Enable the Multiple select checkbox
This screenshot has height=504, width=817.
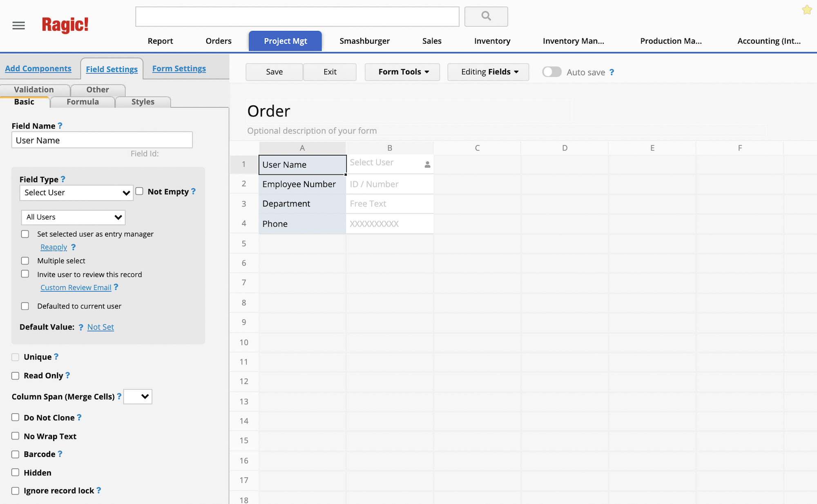(x=25, y=261)
